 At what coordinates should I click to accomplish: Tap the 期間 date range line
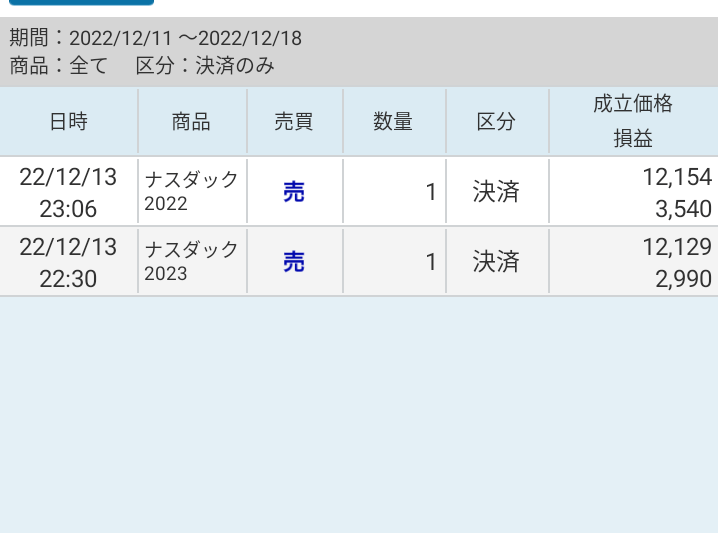(155, 39)
